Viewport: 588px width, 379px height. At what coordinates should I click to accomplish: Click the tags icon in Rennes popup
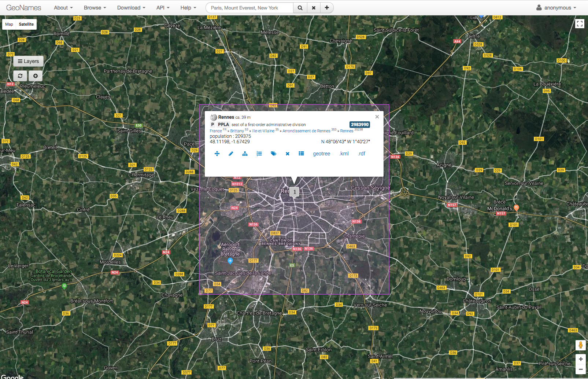[273, 154]
